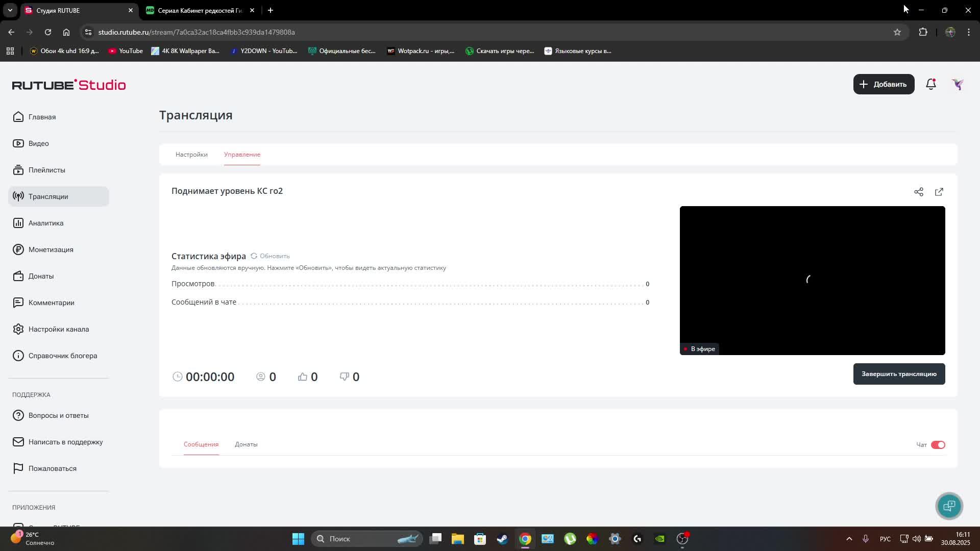
Task: Open the browser tab search dropdown
Action: click(x=10, y=10)
